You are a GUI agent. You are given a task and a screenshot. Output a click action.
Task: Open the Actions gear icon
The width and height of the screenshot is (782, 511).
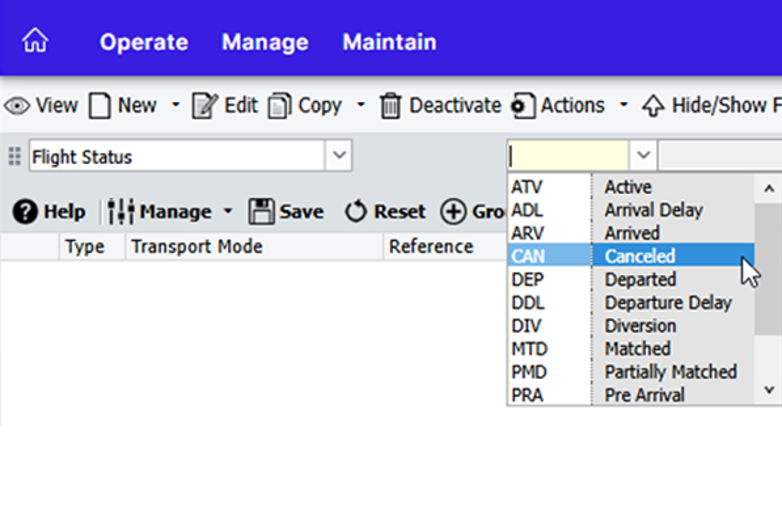coord(523,106)
